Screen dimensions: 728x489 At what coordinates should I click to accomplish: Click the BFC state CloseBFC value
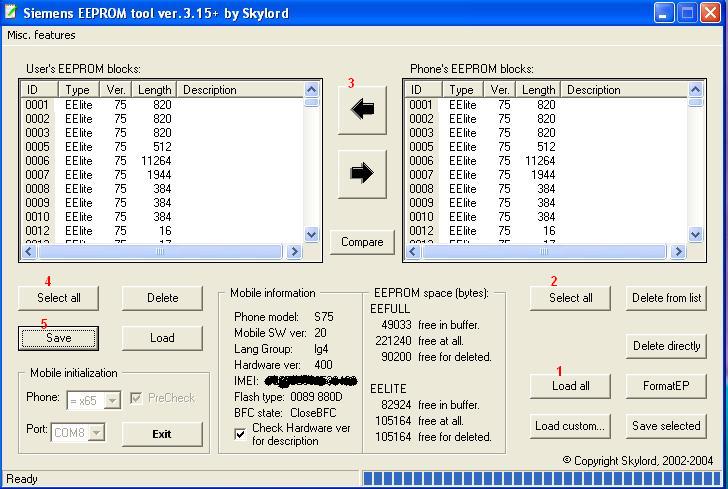click(313, 413)
